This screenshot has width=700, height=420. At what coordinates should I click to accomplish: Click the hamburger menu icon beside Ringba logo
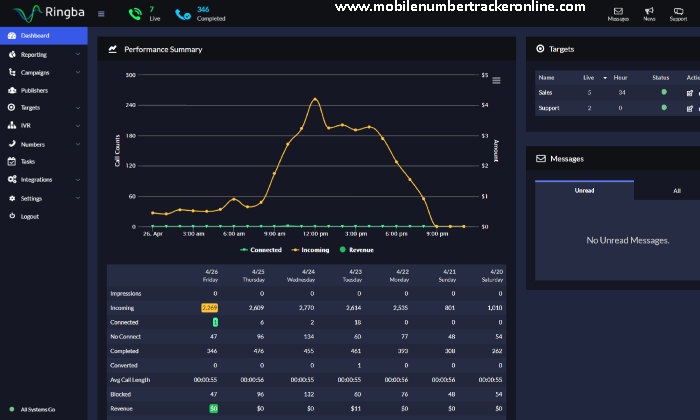point(100,14)
